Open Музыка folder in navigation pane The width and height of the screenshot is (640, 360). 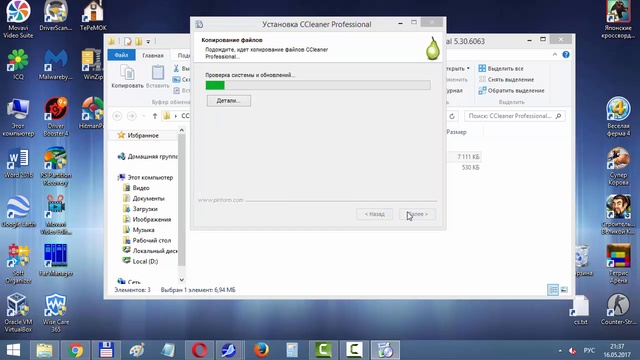pos(139,230)
